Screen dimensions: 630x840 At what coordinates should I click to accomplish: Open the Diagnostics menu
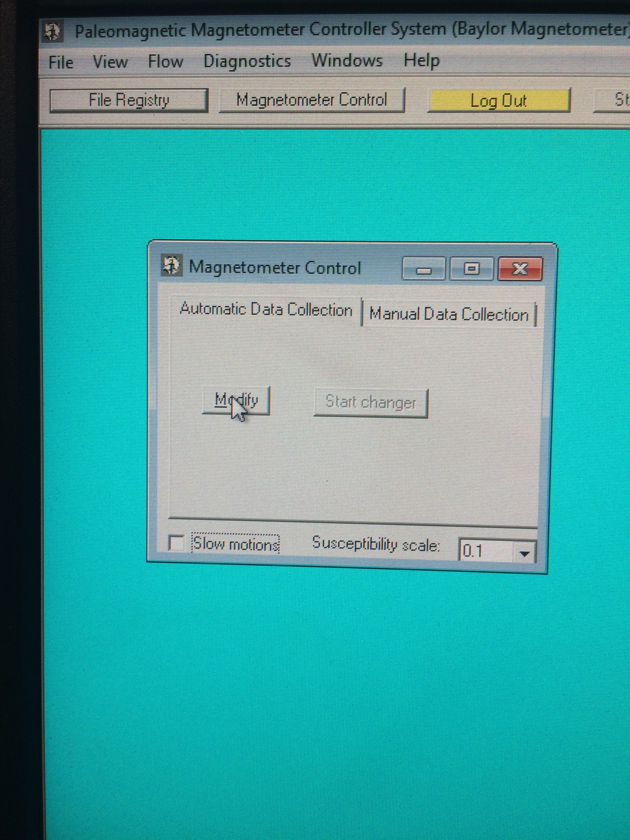[x=247, y=62]
